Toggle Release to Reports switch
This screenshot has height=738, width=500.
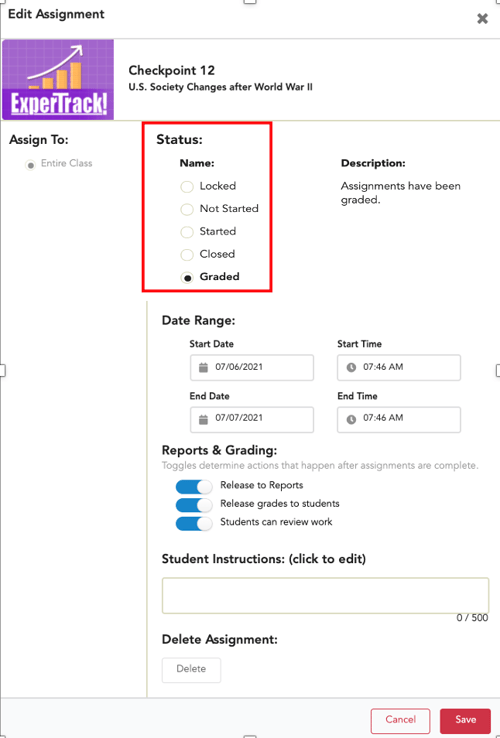coord(194,487)
